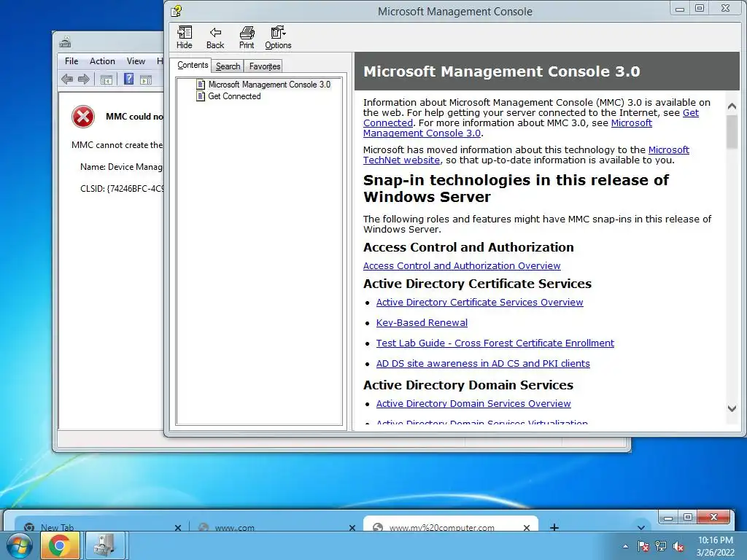Click the Back arrow in help toolbar
The height and width of the screenshot is (560, 747).
(x=215, y=37)
